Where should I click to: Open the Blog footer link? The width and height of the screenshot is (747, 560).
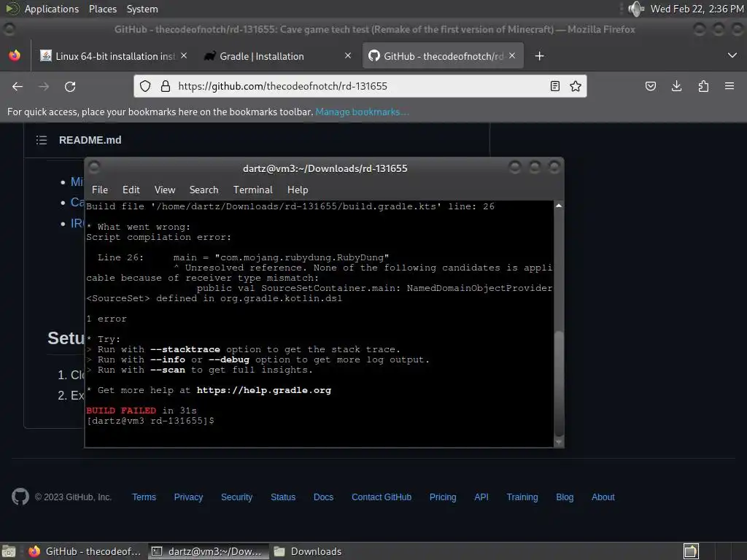point(565,497)
